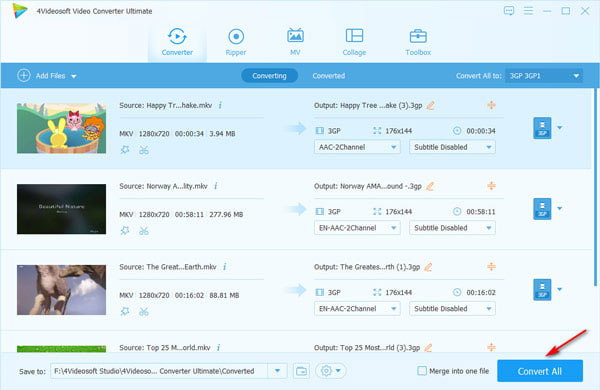This screenshot has height=390, width=600.
Task: Show info for The Great...Earth.mkv source
Action: (225, 267)
